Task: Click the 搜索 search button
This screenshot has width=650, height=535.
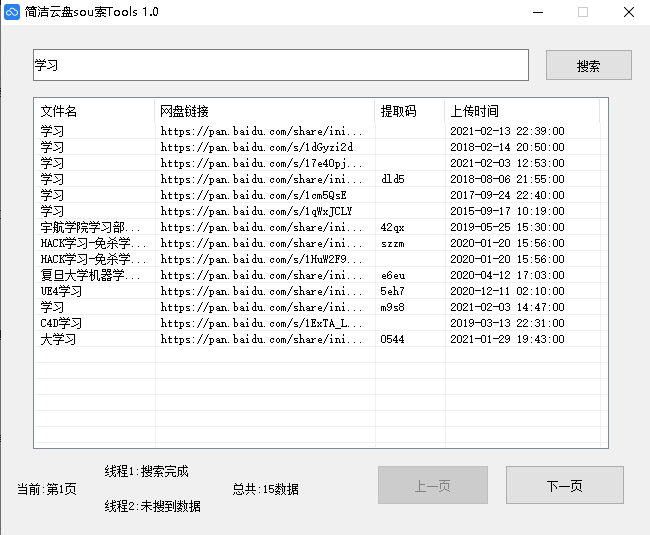Action: click(589, 65)
